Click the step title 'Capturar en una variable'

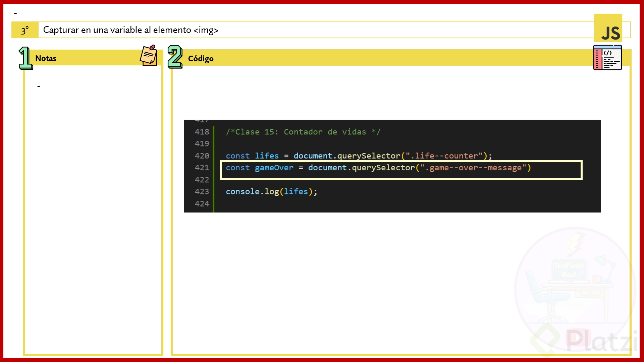[131, 30]
